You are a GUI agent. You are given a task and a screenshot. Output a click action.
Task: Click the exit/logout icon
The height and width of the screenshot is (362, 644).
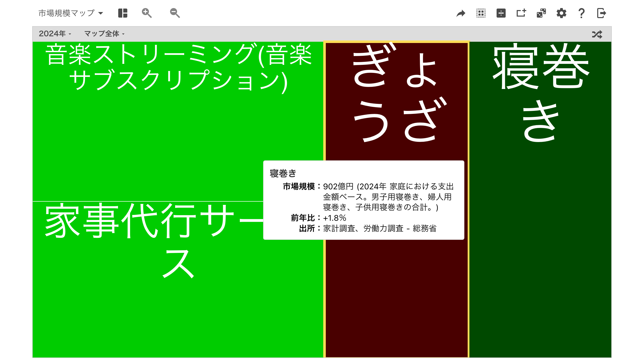coord(602,13)
